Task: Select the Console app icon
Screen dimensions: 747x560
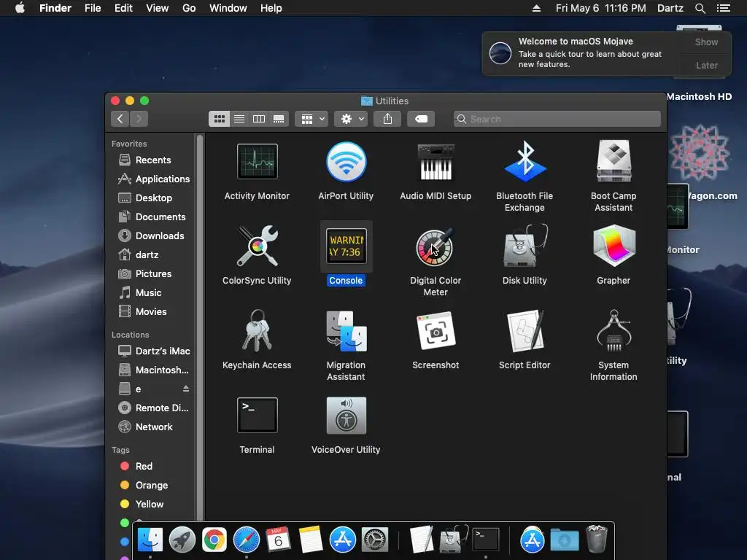Action: pyautogui.click(x=347, y=246)
